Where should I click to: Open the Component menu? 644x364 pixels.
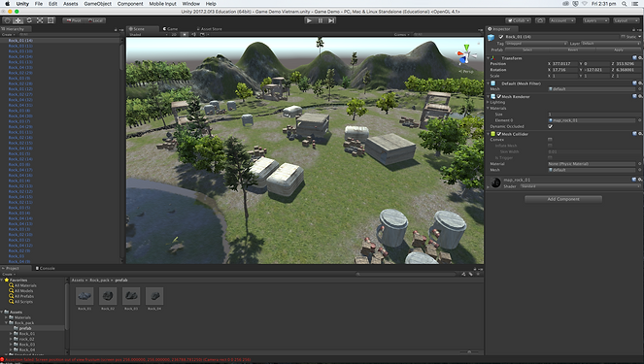(130, 4)
